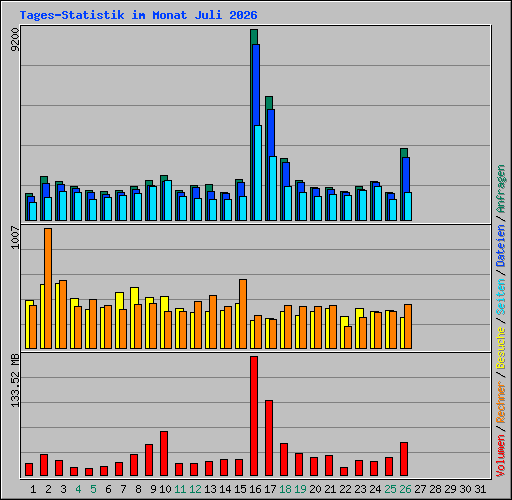Click the red Volumen bar for day 17
The width and height of the screenshot is (512, 500).
269,438
